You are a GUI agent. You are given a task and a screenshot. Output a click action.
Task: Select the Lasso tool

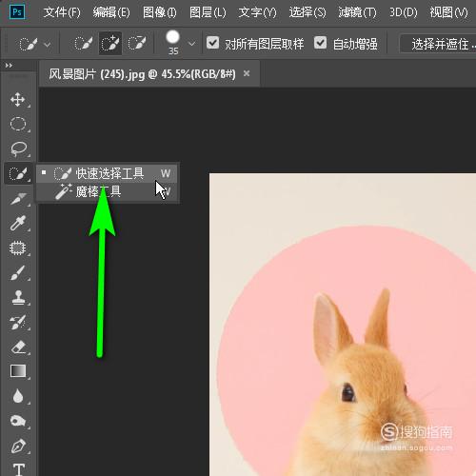(18, 149)
